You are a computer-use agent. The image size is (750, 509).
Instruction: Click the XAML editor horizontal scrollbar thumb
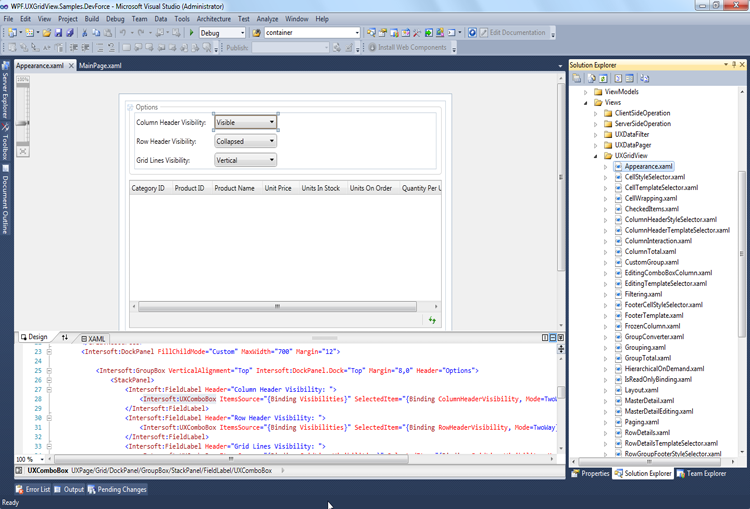231,459
